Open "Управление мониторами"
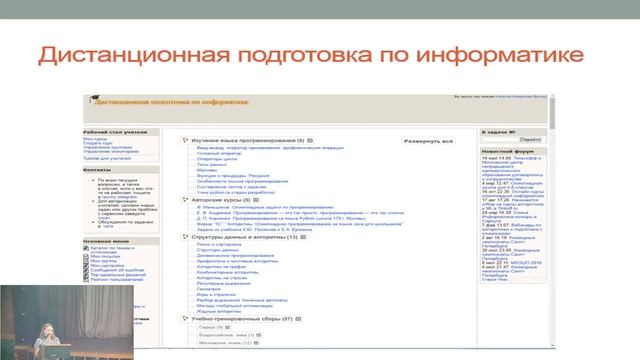Image resolution: width=640 pixels, height=360 pixels. point(111,151)
